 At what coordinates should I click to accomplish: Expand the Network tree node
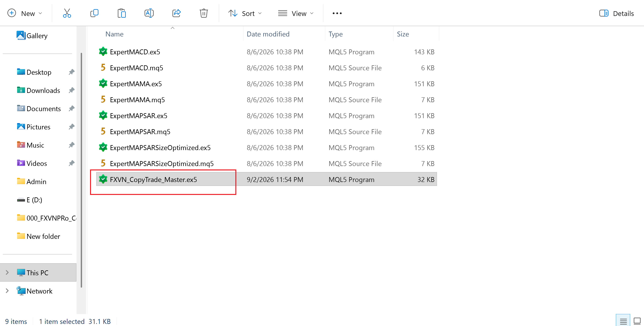pos(7,291)
